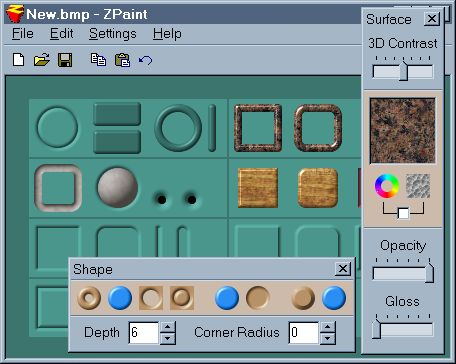Increase the Corner Radius with the up arrow
This screenshot has width=456, height=364.
[x=328, y=327]
